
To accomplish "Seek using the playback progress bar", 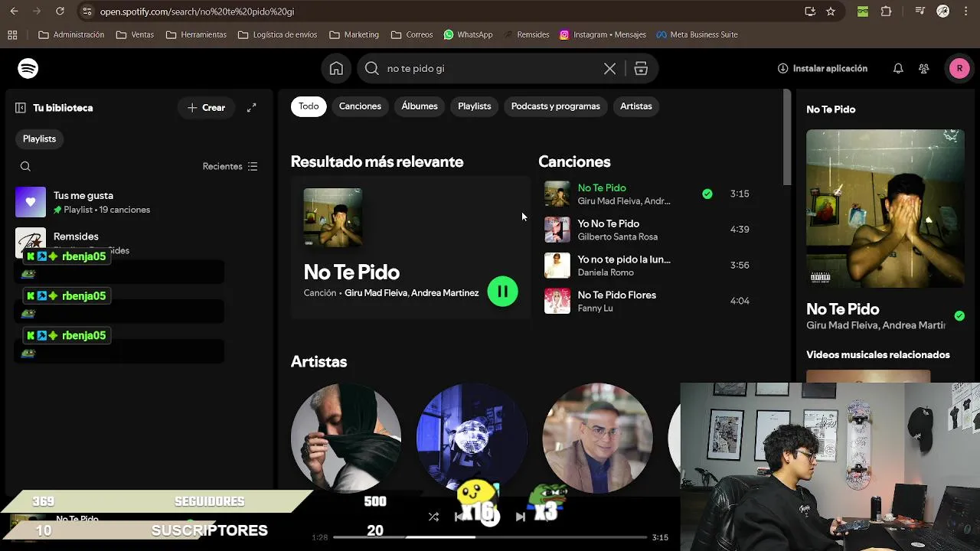I will (x=490, y=537).
